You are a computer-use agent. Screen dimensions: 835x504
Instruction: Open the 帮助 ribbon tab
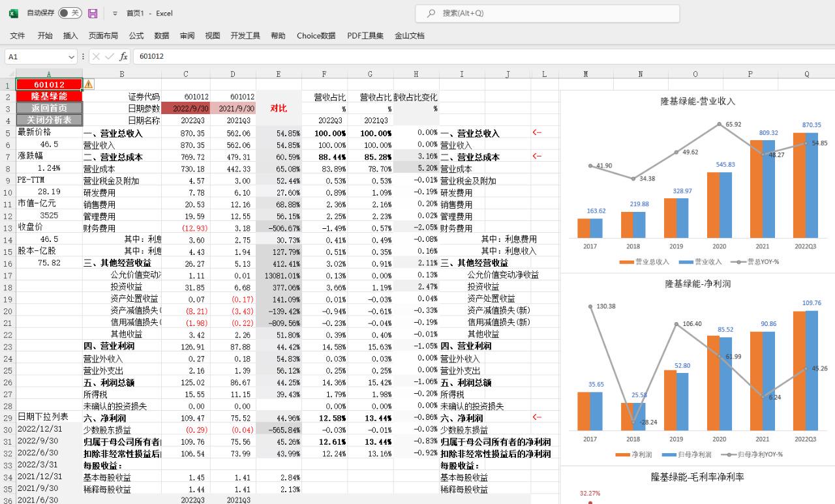(x=278, y=36)
